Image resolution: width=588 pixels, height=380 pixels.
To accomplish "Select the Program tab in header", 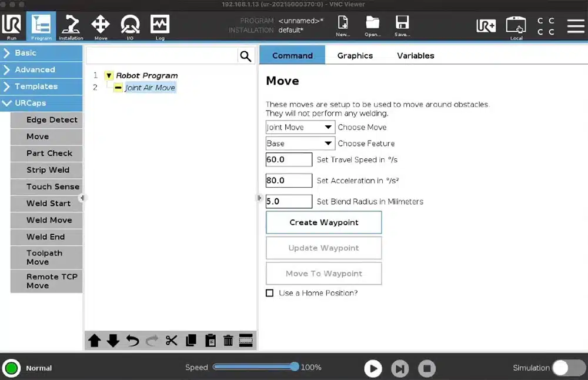I will pyautogui.click(x=41, y=26).
